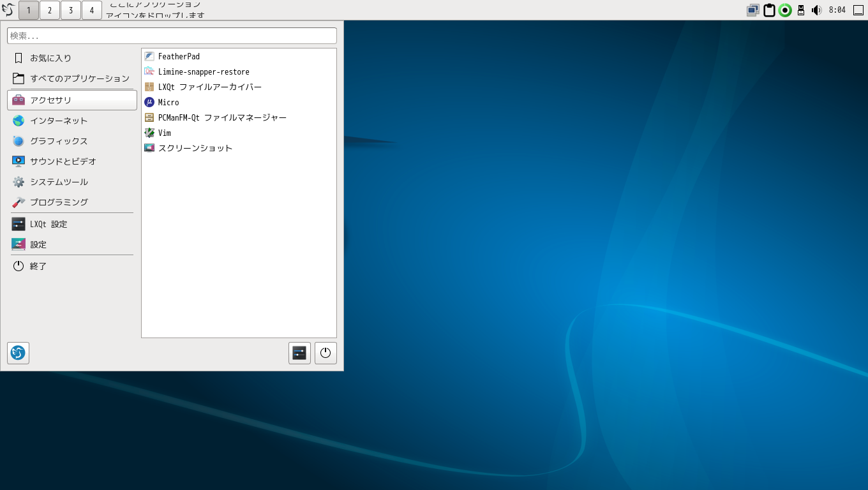Screen dimensions: 868x490
Task: Launch FeatherPad text editor
Action: coord(179,57)
